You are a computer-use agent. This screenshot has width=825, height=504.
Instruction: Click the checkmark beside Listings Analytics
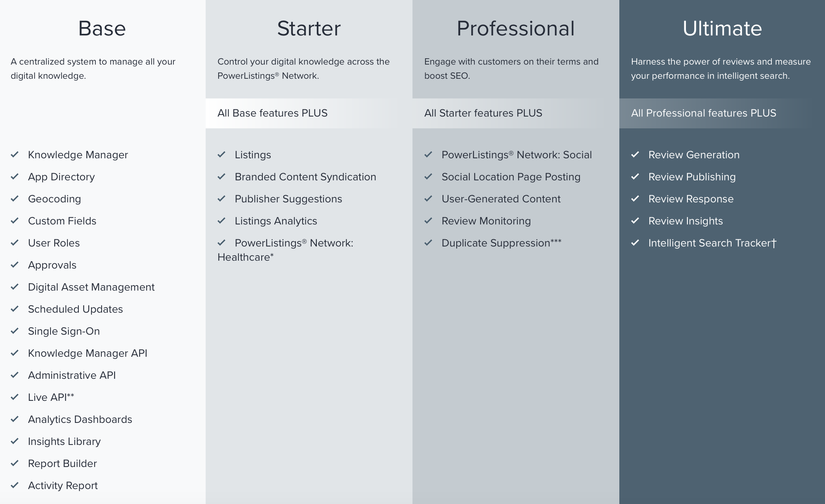221,220
